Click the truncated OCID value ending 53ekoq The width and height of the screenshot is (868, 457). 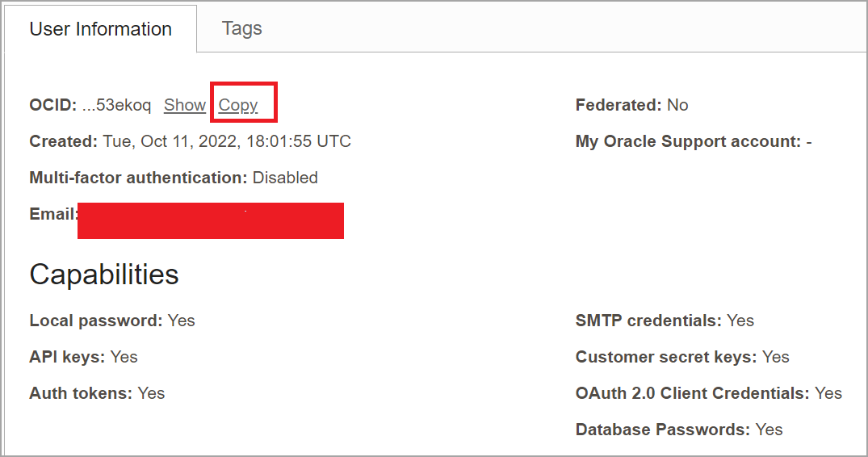(116, 105)
